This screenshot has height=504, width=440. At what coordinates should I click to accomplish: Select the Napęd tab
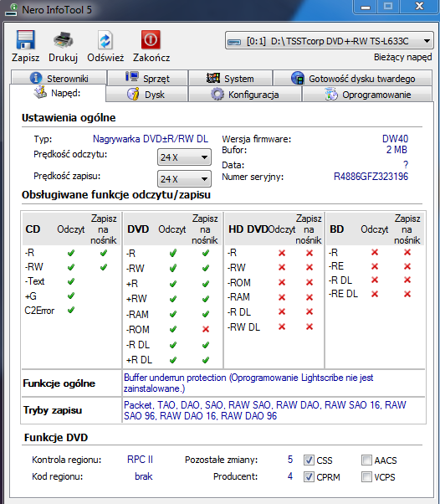tap(58, 93)
